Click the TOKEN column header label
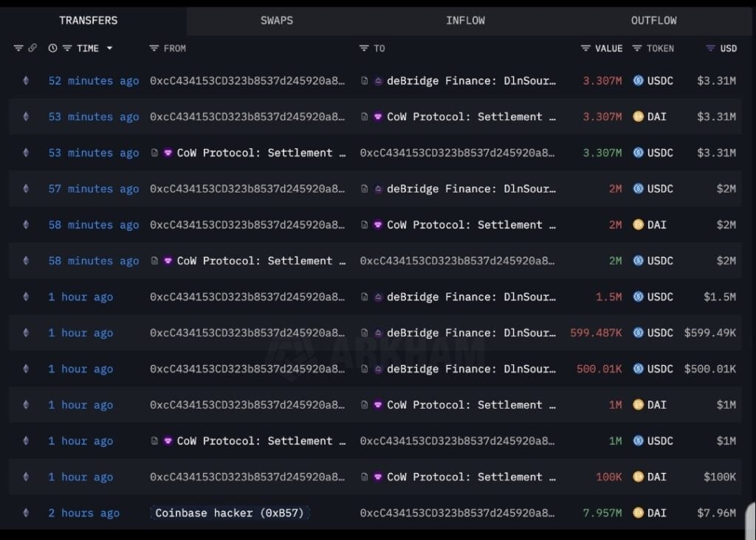This screenshot has width=756, height=540. [660, 48]
